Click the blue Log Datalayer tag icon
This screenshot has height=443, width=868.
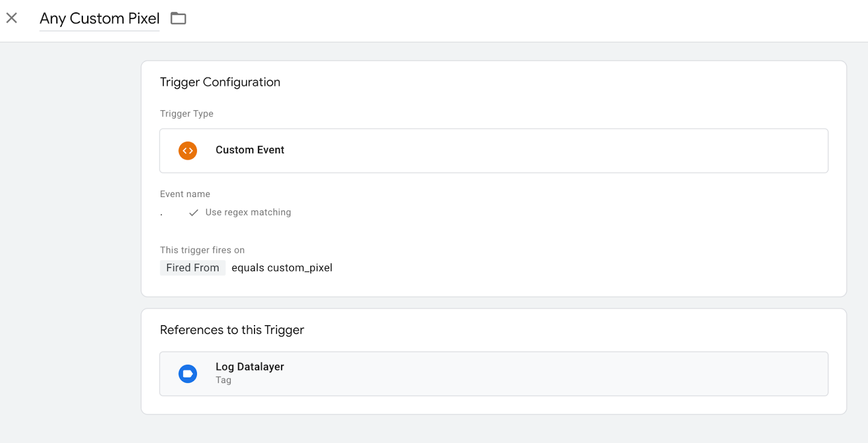pos(188,374)
